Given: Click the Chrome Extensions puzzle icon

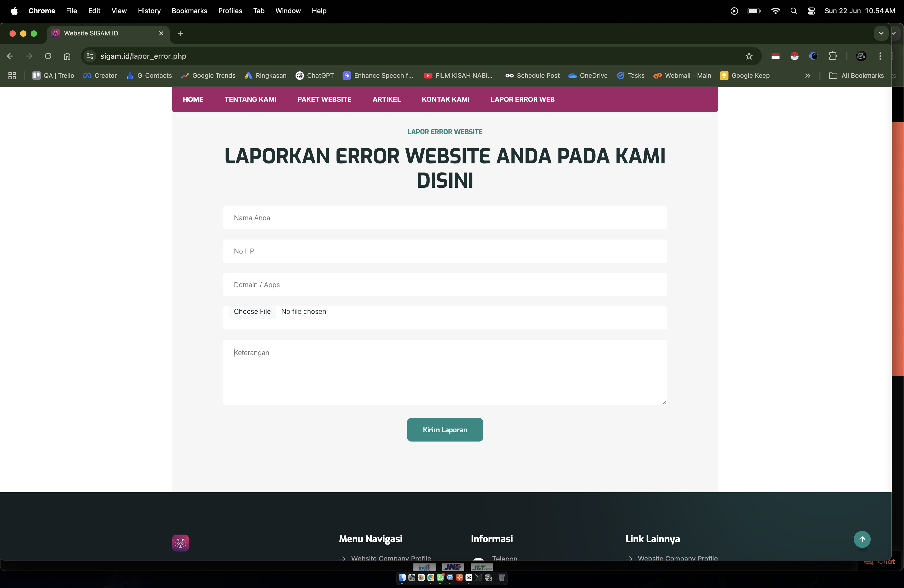Looking at the screenshot, I should pos(833,56).
